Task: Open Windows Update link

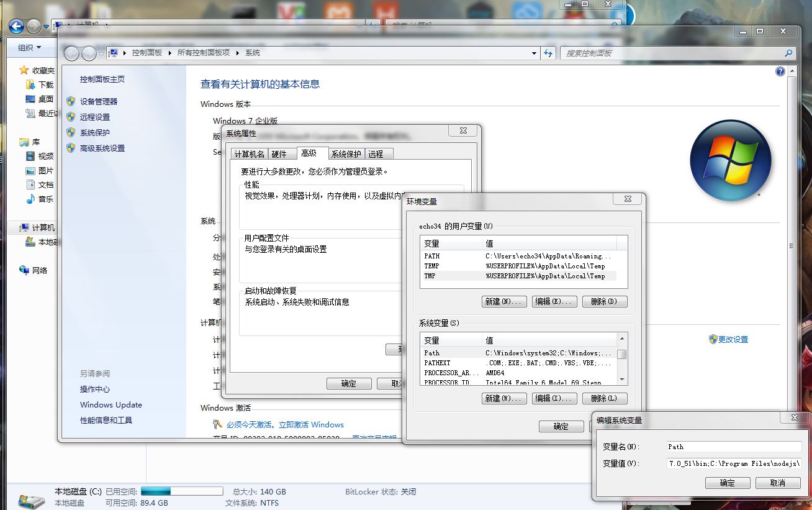Action: [x=111, y=404]
